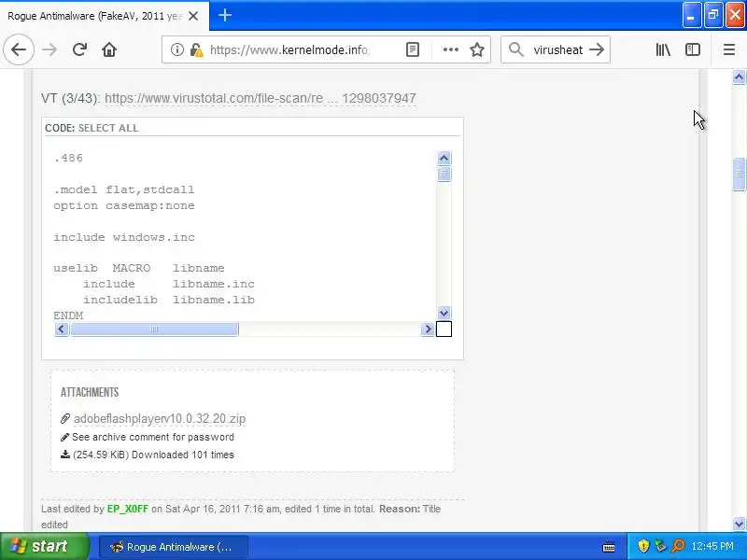This screenshot has height=560, width=747.
Task: Submit the virusheat search with the arrow
Action: [x=597, y=49]
